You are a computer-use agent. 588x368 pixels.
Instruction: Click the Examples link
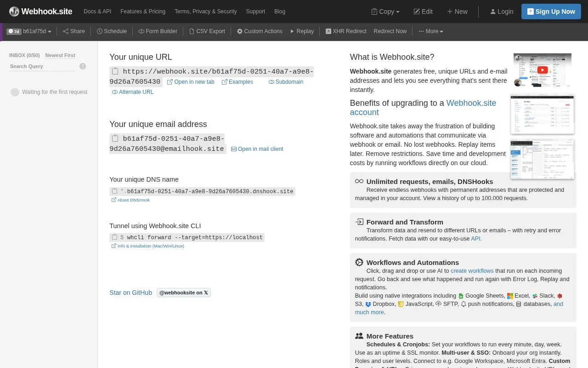click(237, 82)
